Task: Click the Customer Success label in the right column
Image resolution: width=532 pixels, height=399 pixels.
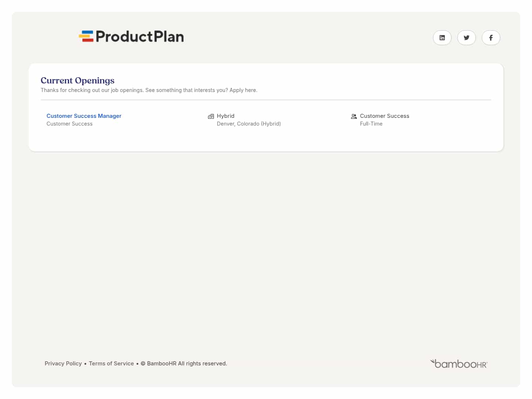Action: click(385, 116)
